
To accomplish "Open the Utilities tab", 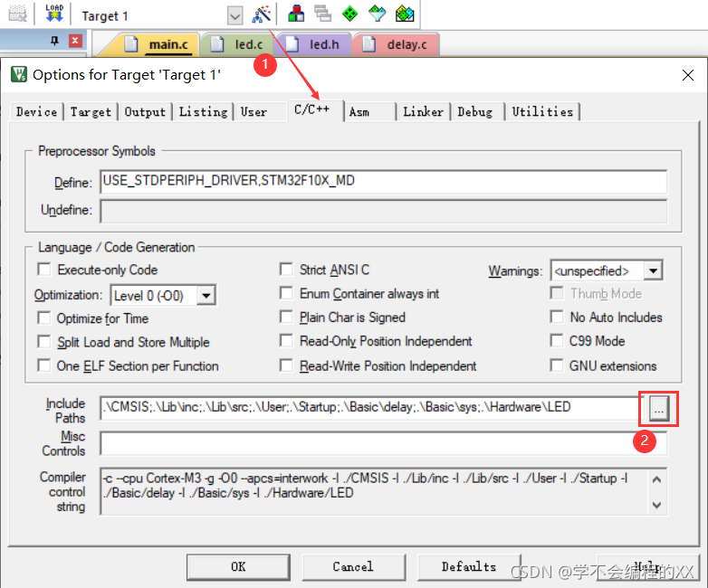I will (x=542, y=111).
